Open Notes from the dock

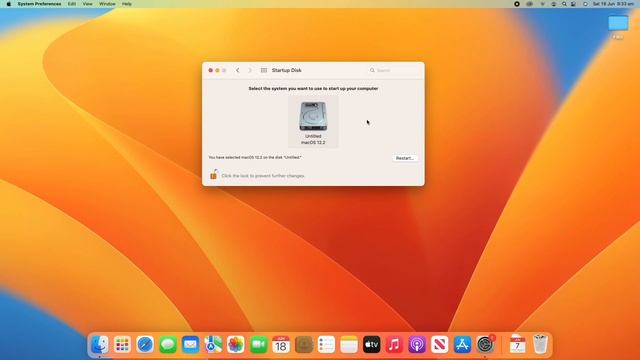349,344
